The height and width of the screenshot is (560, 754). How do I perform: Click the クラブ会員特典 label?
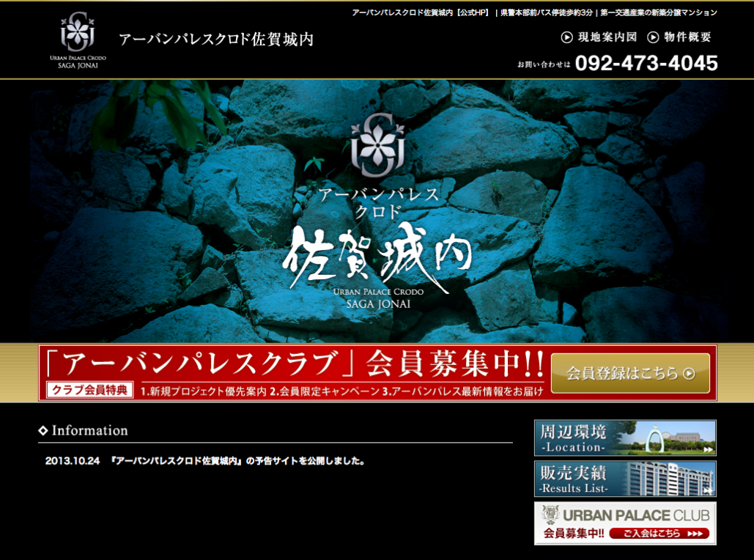[90, 390]
